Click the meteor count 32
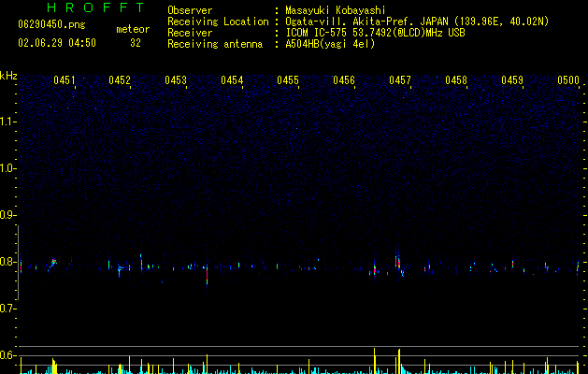The width and height of the screenshot is (588, 374). coord(136,43)
